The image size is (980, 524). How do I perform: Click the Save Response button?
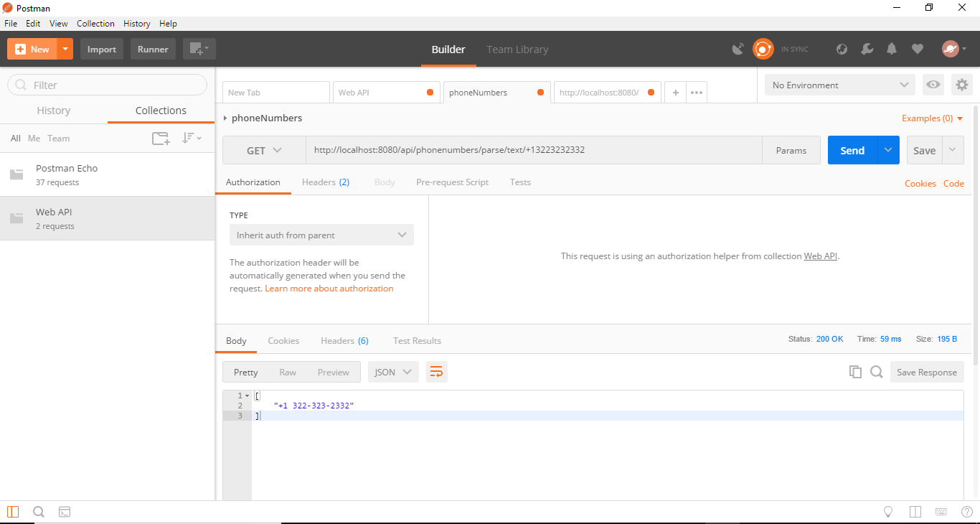click(x=927, y=372)
